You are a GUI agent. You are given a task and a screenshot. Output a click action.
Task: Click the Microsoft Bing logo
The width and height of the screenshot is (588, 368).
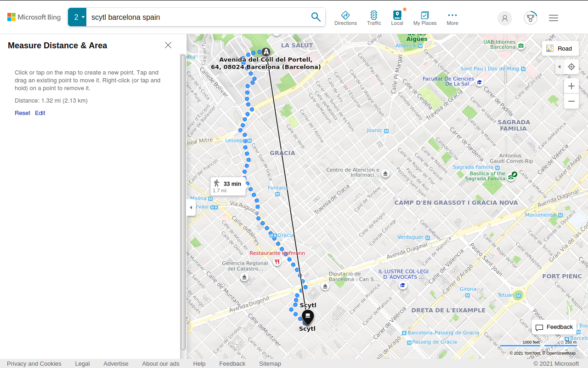[x=34, y=17]
